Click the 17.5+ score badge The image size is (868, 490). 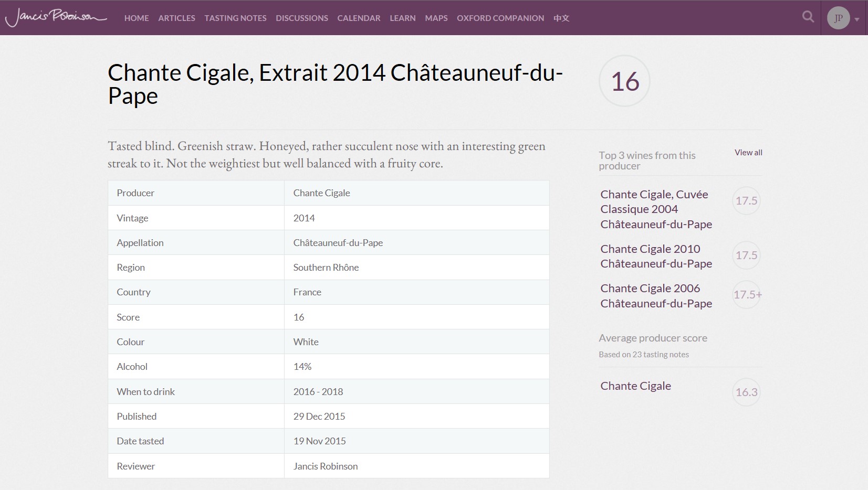click(x=747, y=294)
